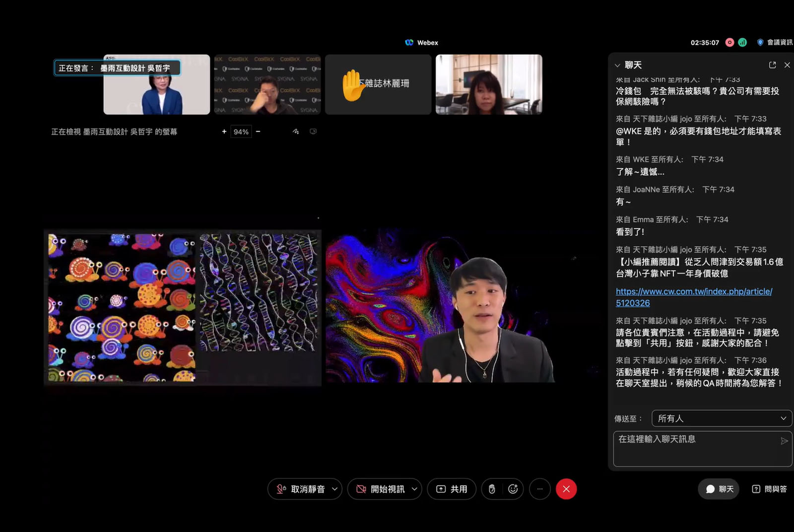Select the 吳哲宇 speaker video thumbnail
This screenshot has height=532, width=794.
pyautogui.click(x=157, y=84)
